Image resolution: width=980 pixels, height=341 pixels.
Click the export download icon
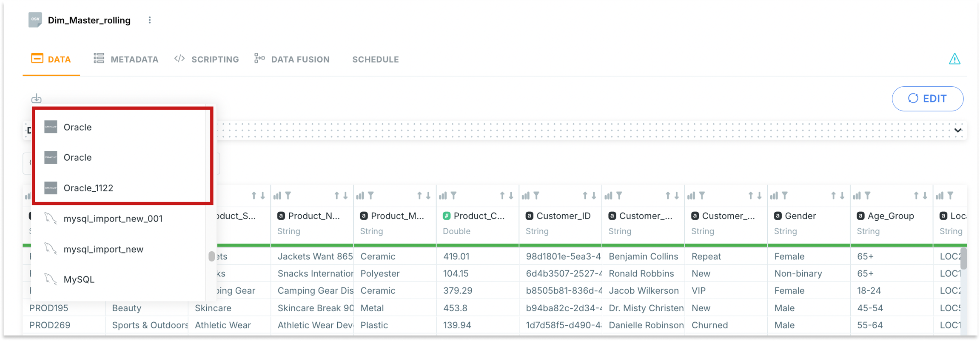coord(37,99)
